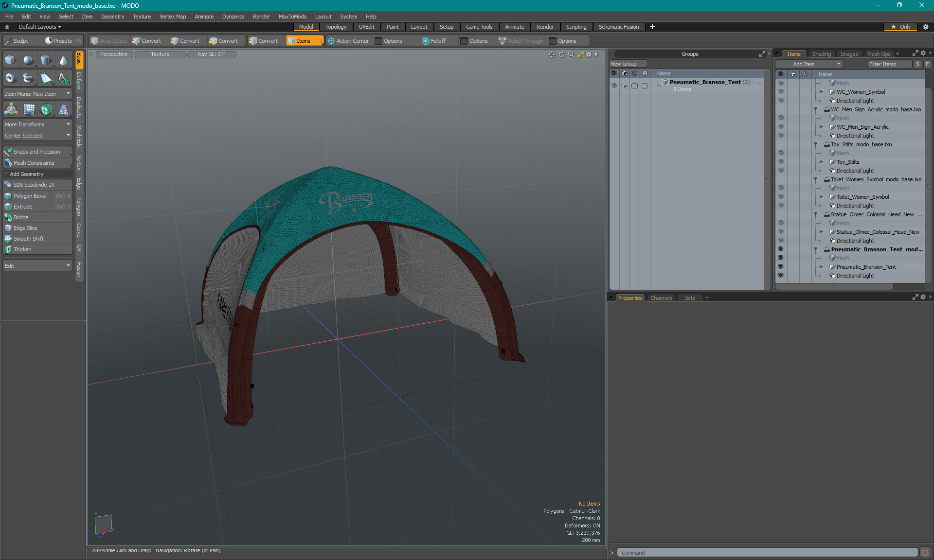Click the Snaps and Precision button
Viewport: 934px width, 560px height.
37,152
